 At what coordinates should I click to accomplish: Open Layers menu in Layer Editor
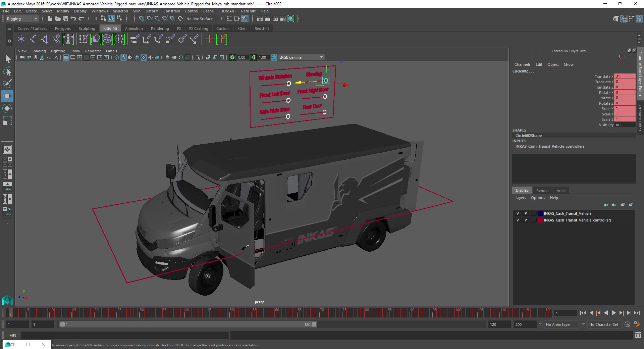521,198
